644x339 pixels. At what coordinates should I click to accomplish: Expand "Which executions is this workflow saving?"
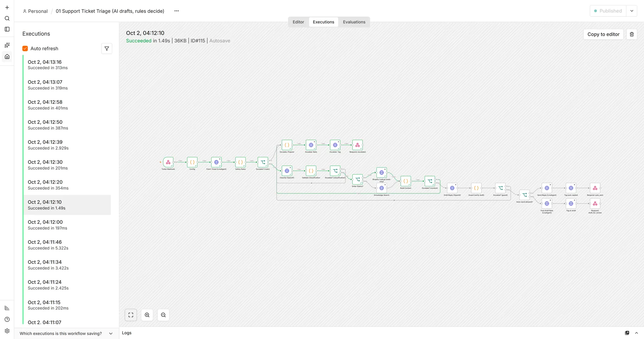point(66,333)
